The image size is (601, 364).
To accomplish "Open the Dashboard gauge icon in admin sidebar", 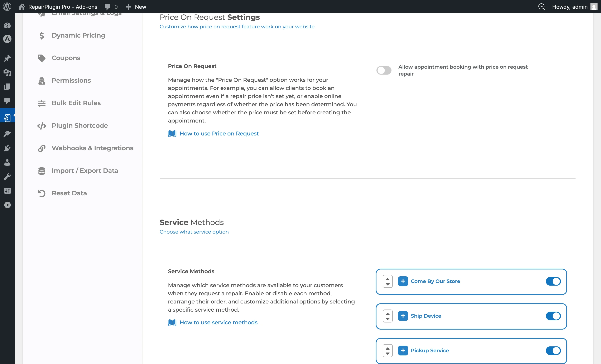I will 7,25.
